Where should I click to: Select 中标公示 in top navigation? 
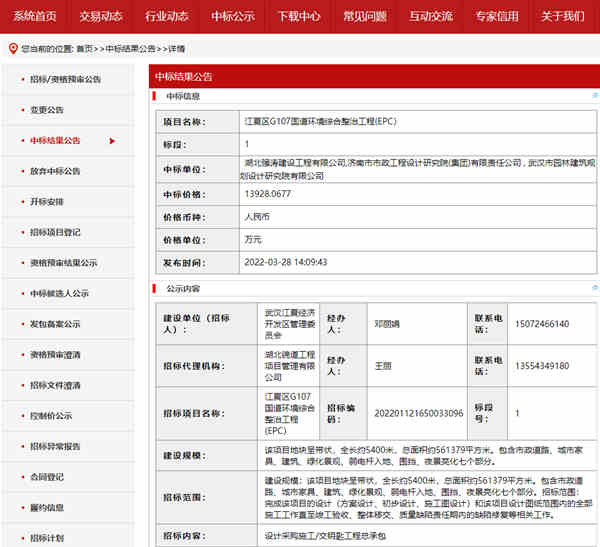tap(233, 16)
